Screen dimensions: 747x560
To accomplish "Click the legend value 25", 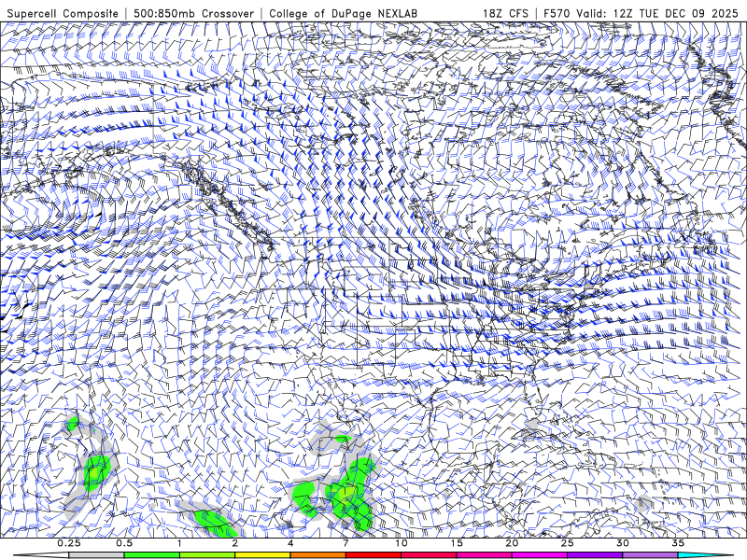I will (x=567, y=543).
